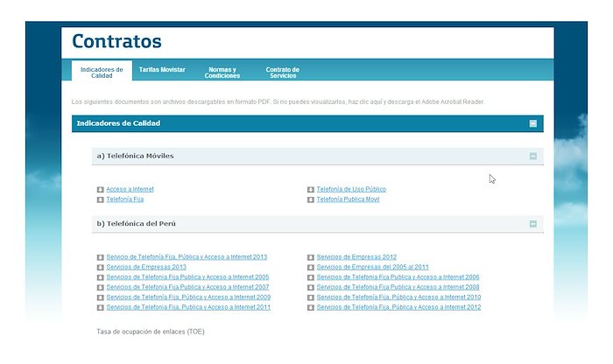This screenshot has width=613, height=364.
Task: Click download icon for Telefonía Fija Internet 2009
Action: pyautogui.click(x=101, y=297)
